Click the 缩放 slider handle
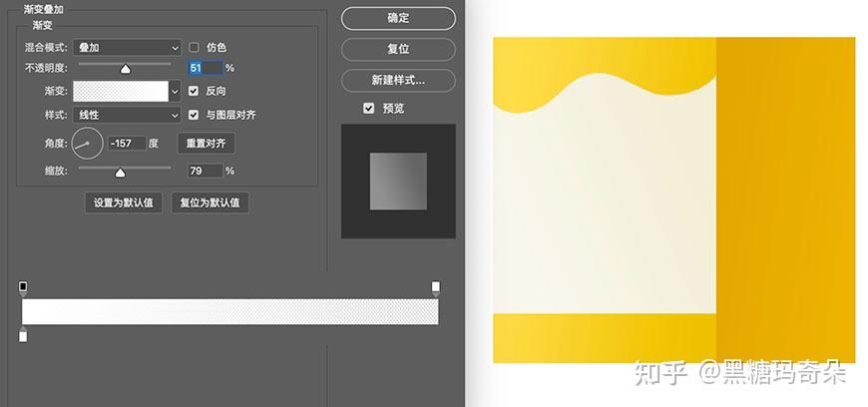Screen dimensions: 868x407 pyautogui.click(x=120, y=174)
